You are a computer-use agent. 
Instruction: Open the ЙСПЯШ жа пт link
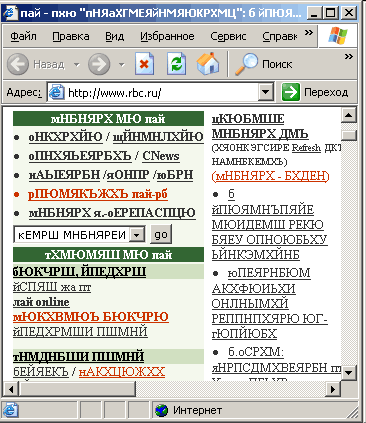[52, 287]
